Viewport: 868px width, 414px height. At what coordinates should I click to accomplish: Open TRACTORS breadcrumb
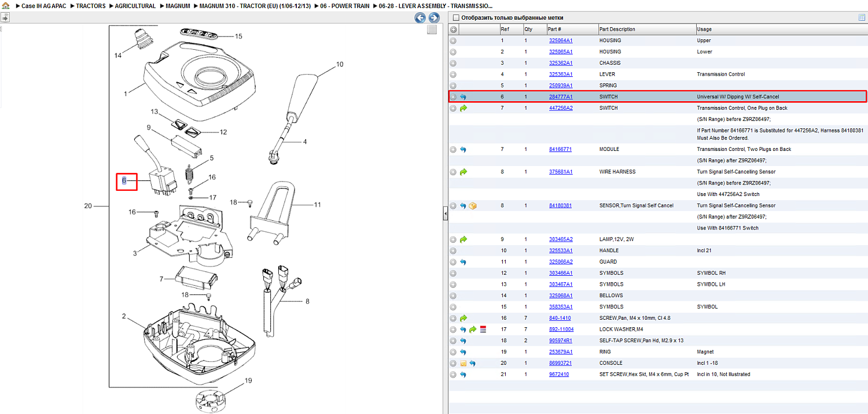[x=91, y=6]
